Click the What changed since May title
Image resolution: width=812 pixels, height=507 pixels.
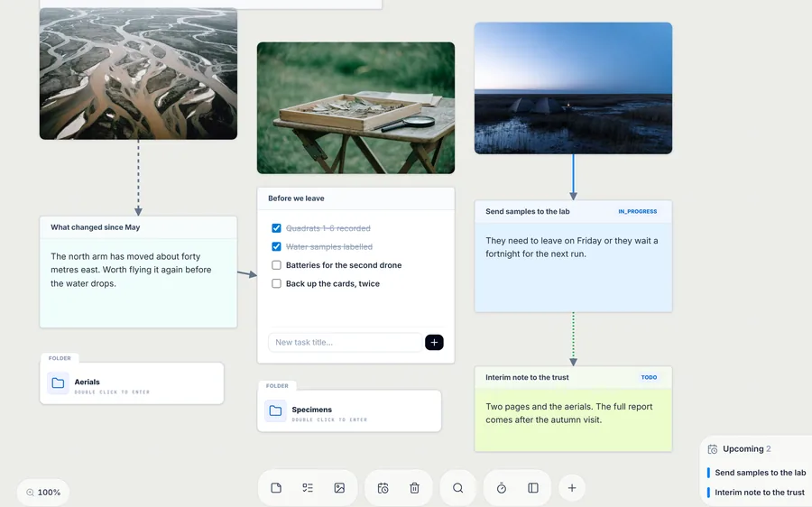tap(96, 227)
